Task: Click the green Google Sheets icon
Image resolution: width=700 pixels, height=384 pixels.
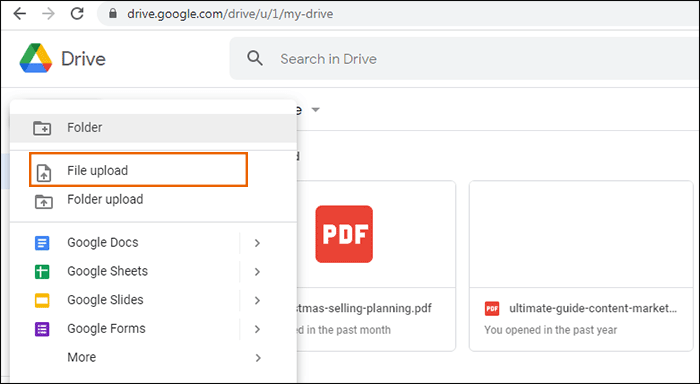Action: coord(42,271)
